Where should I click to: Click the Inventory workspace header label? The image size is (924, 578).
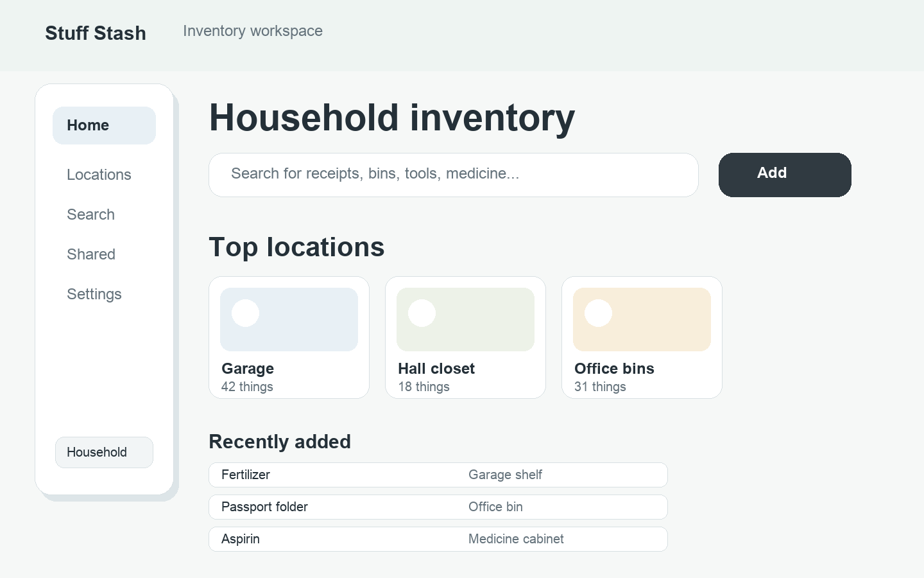pyautogui.click(x=253, y=31)
